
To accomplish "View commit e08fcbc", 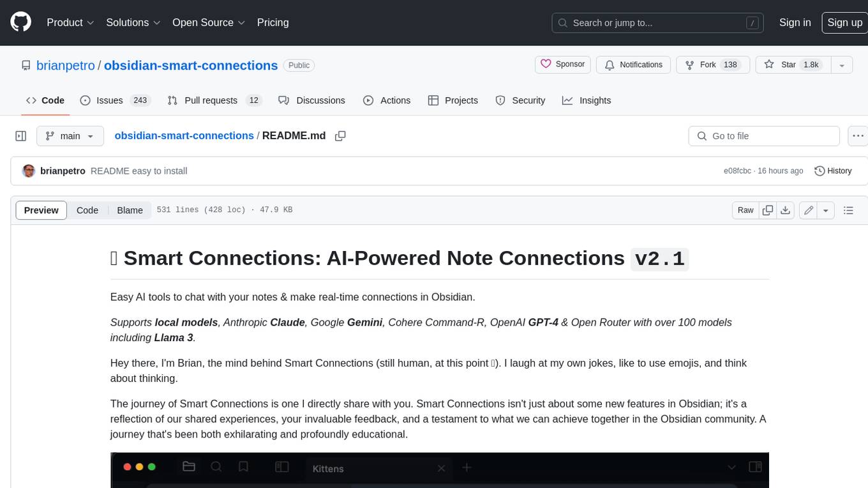I will pos(737,171).
